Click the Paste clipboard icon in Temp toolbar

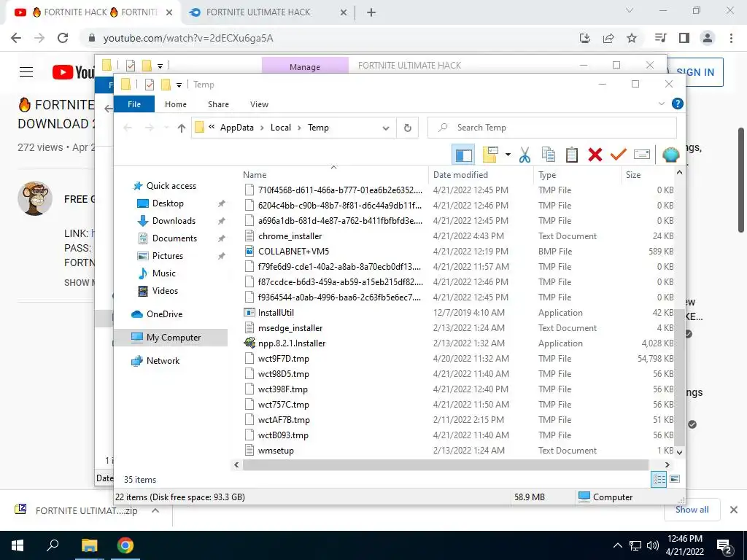(572, 155)
